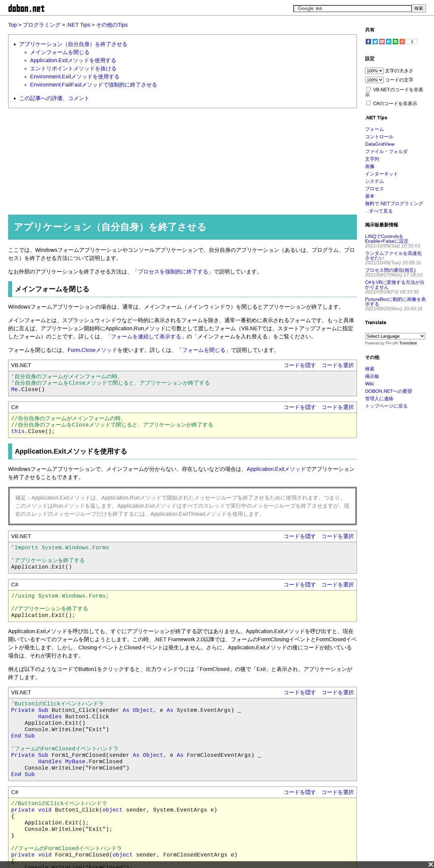The width and height of the screenshot is (434, 868).
Task: Open the dobon.net logo home link
Action: point(26,8)
